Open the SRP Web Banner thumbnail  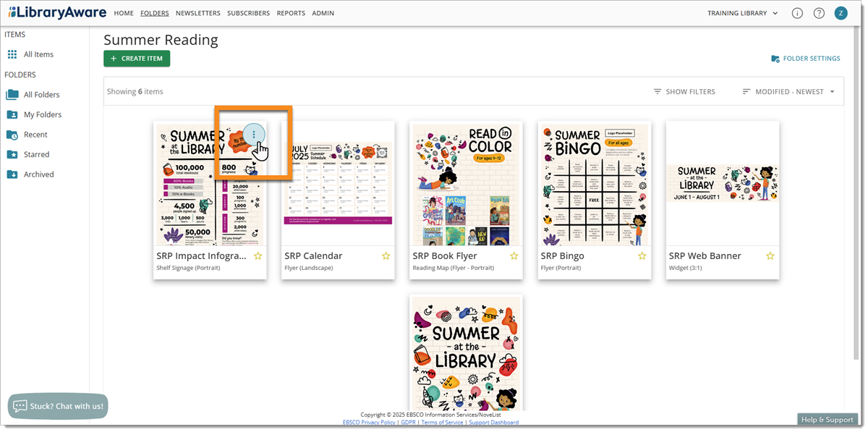722,183
